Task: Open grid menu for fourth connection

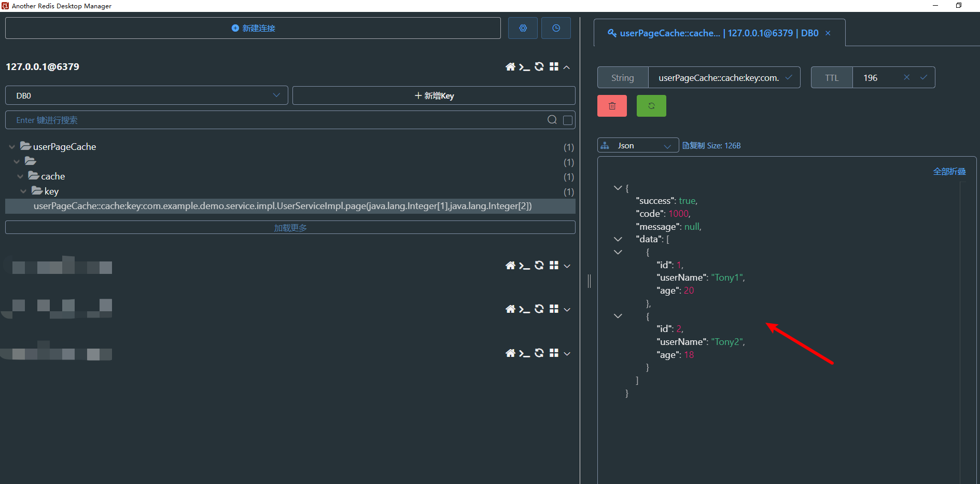Action: click(554, 353)
